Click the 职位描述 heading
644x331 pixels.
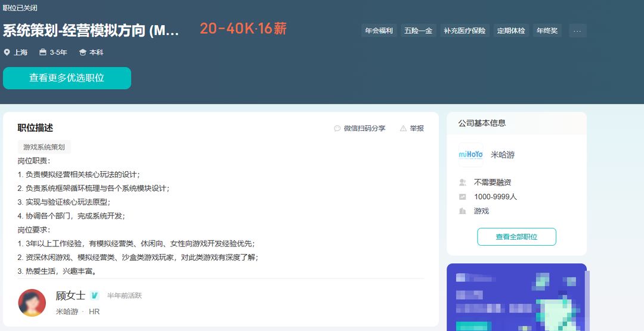click(35, 128)
